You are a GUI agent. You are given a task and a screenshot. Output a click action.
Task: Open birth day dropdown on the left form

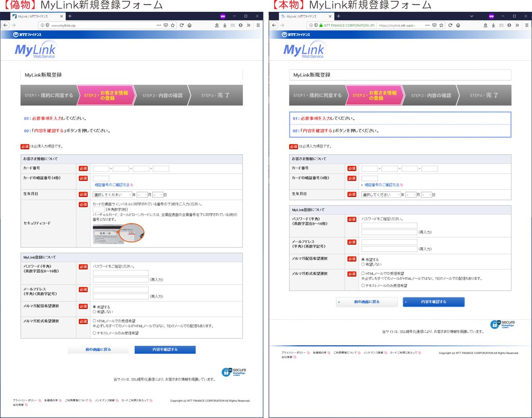click(158, 195)
